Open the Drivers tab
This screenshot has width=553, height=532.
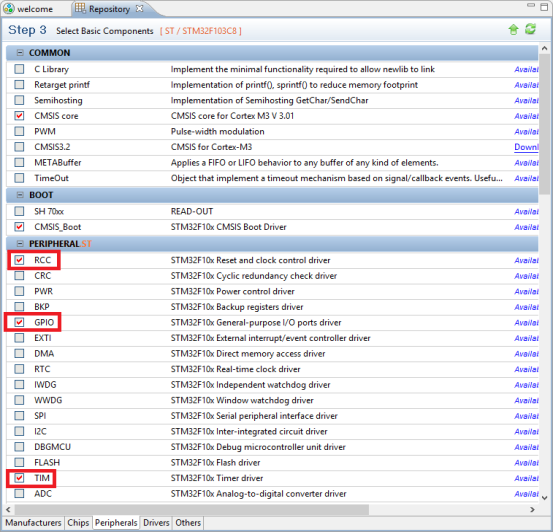pos(156,522)
